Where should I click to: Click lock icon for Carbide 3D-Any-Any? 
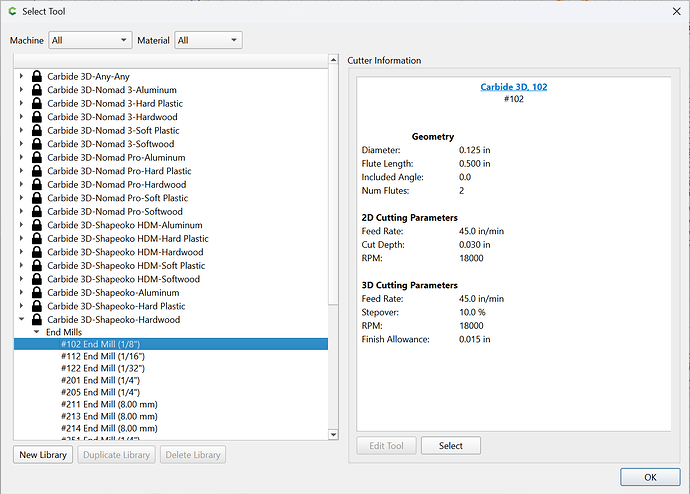click(37, 76)
